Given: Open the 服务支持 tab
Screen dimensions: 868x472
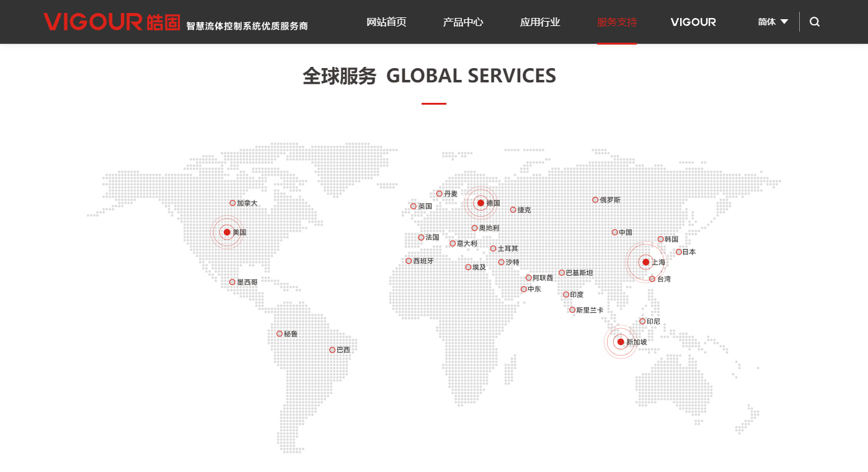Looking at the screenshot, I should tap(616, 22).
